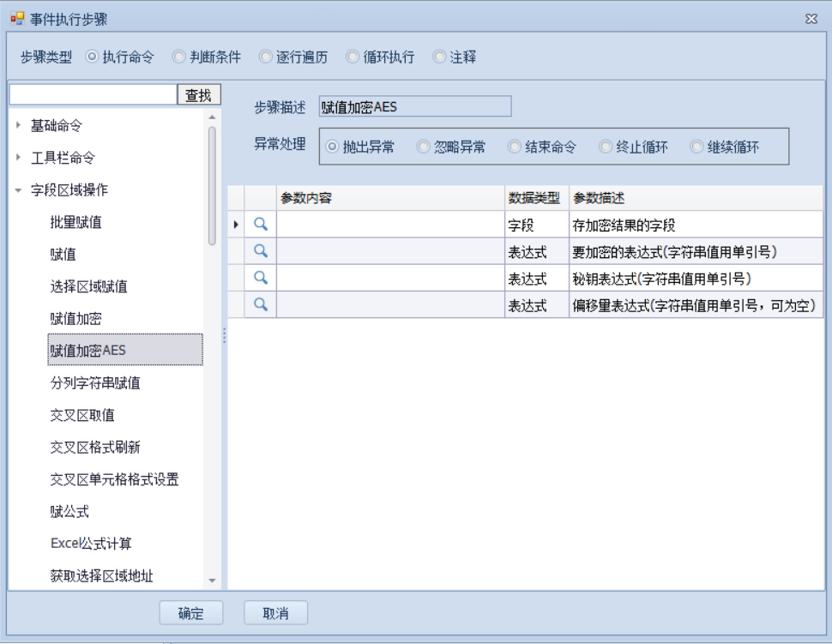832x644 pixels.
Task: Click the 查找 search button
Action: click(198, 95)
